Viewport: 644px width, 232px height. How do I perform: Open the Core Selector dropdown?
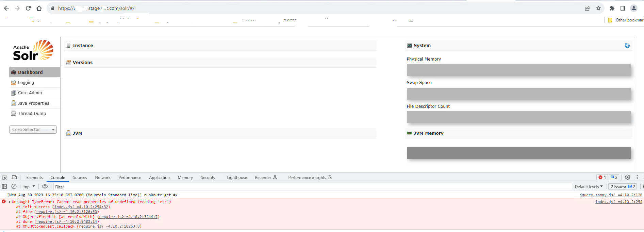[33, 130]
